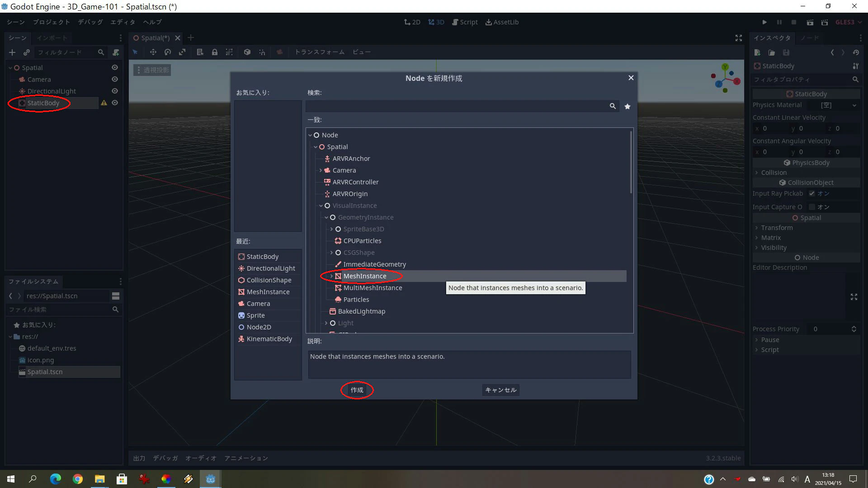The height and width of the screenshot is (488, 868).
Task: Switch to Script workspace
Action: 465,22
